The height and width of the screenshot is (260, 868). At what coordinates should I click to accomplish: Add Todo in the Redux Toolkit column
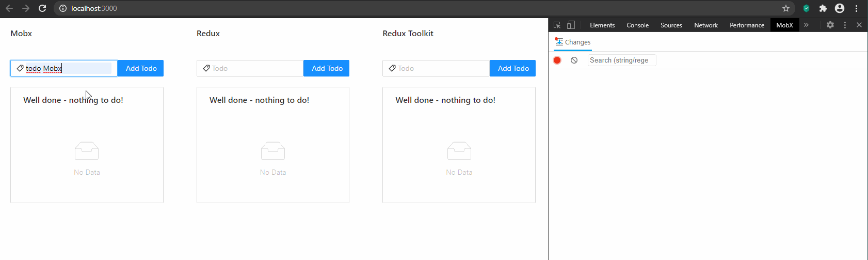513,68
